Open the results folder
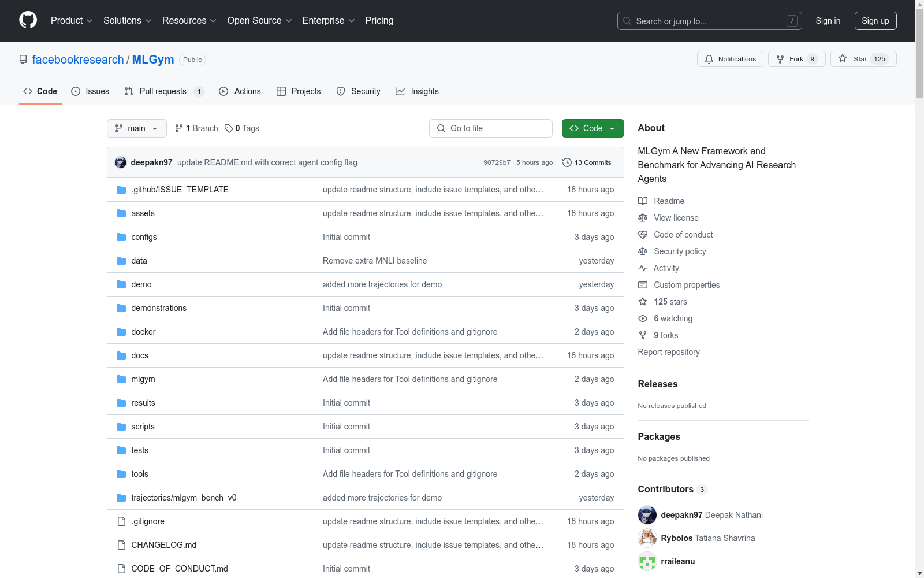The image size is (924, 578). tap(143, 403)
